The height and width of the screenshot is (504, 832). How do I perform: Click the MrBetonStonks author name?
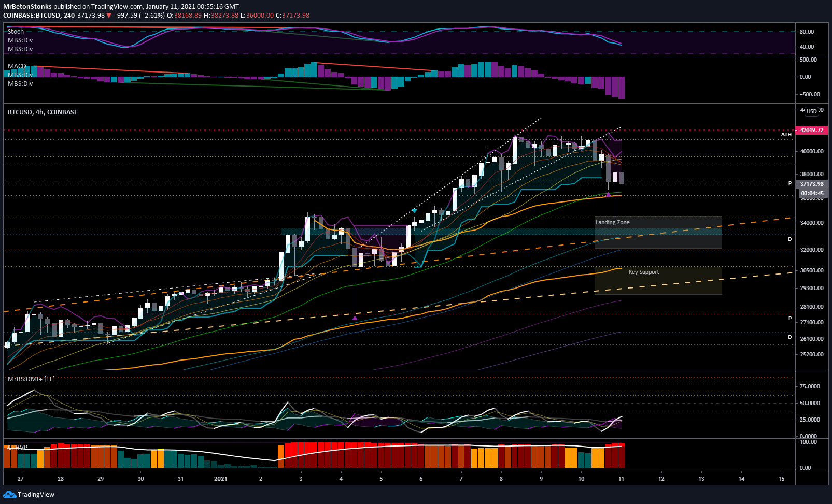click(27, 7)
